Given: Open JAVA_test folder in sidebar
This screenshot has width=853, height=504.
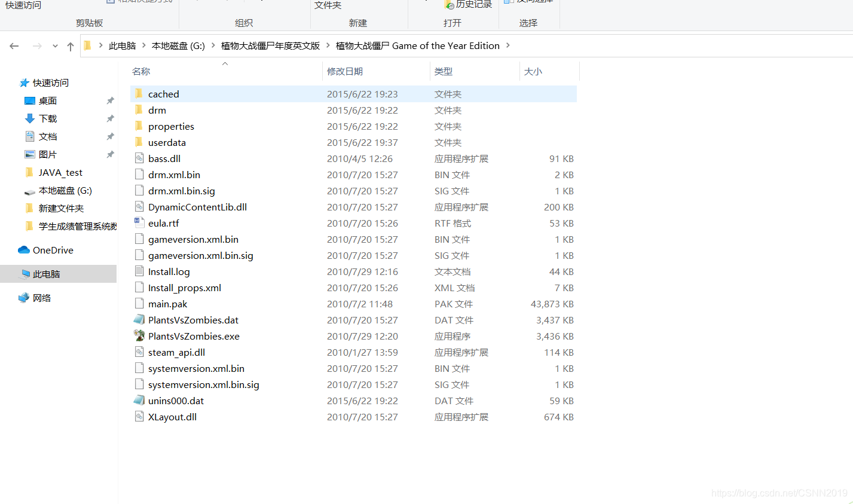Looking at the screenshot, I should 60,172.
